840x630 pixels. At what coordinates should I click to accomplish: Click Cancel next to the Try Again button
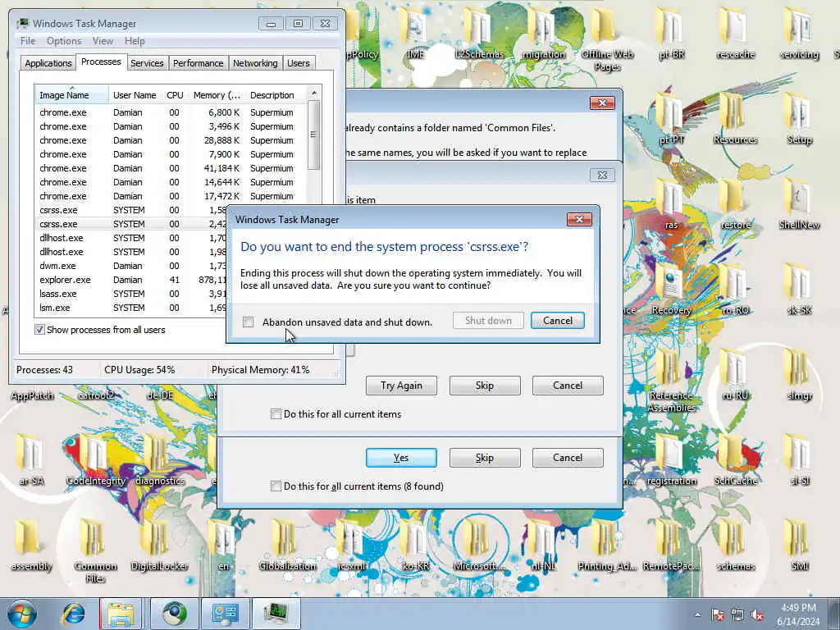(568, 386)
